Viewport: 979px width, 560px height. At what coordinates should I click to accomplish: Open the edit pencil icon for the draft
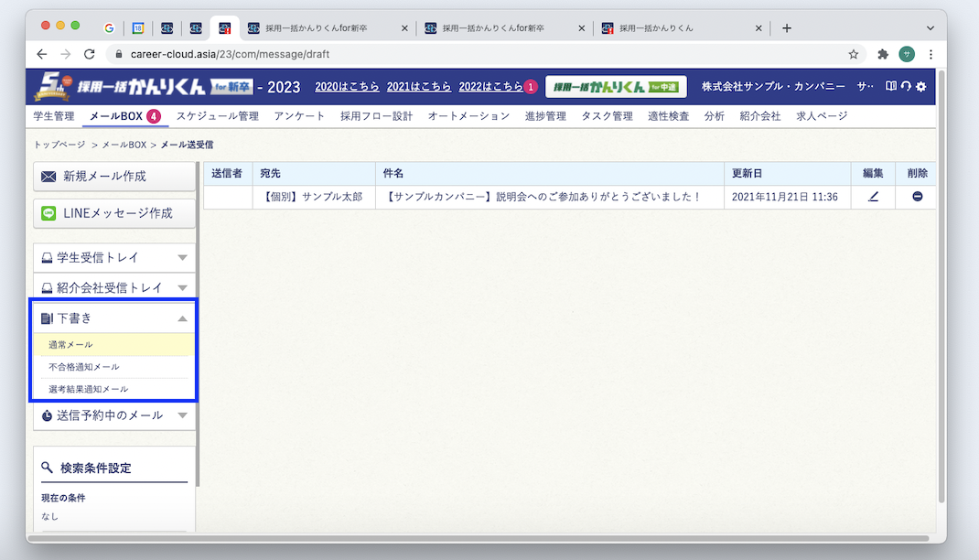point(872,196)
